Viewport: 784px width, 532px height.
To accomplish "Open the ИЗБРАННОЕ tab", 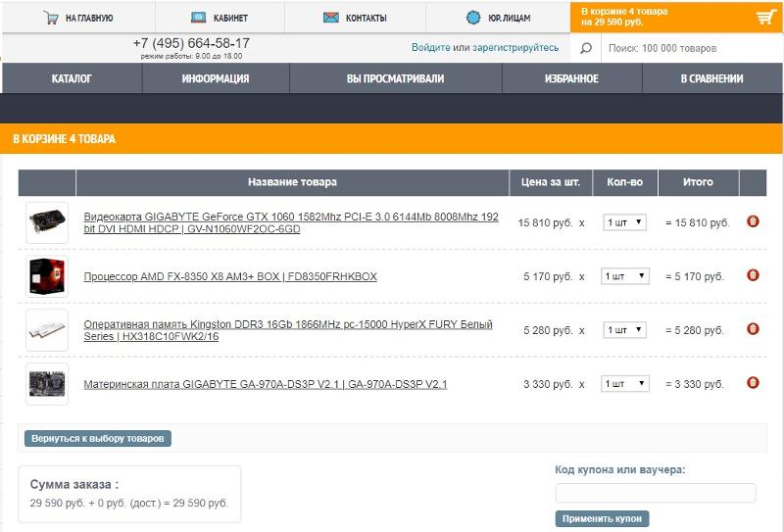I will coord(571,78).
